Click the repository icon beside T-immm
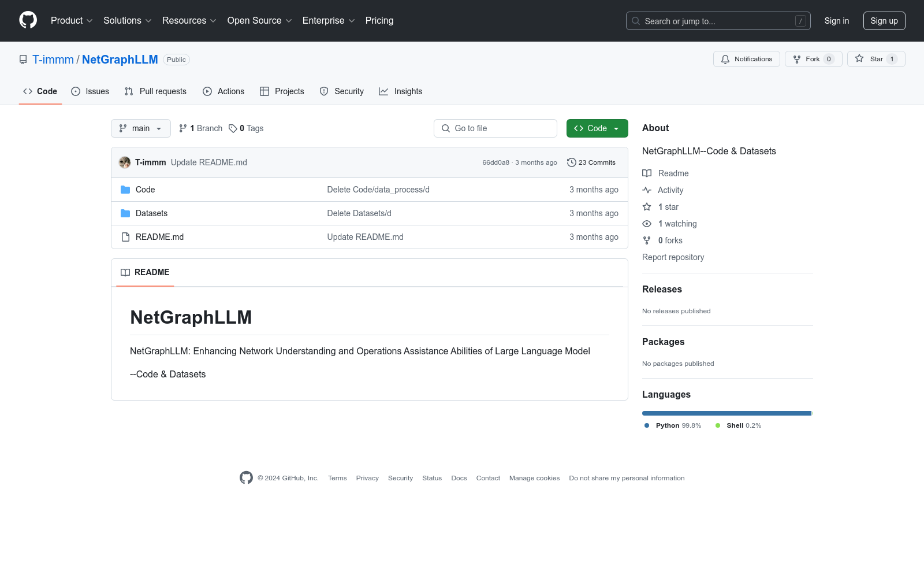 23,60
